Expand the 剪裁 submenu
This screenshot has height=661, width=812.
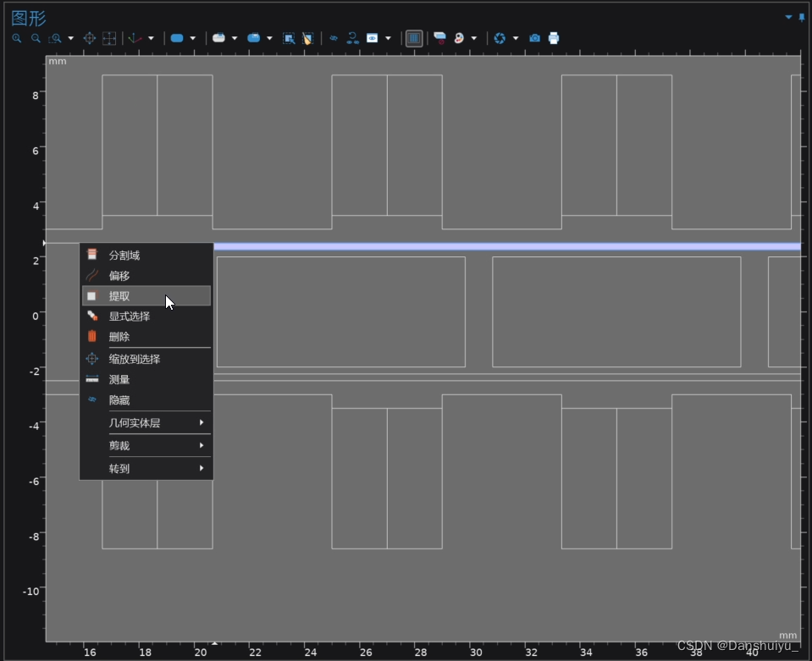[x=146, y=446]
